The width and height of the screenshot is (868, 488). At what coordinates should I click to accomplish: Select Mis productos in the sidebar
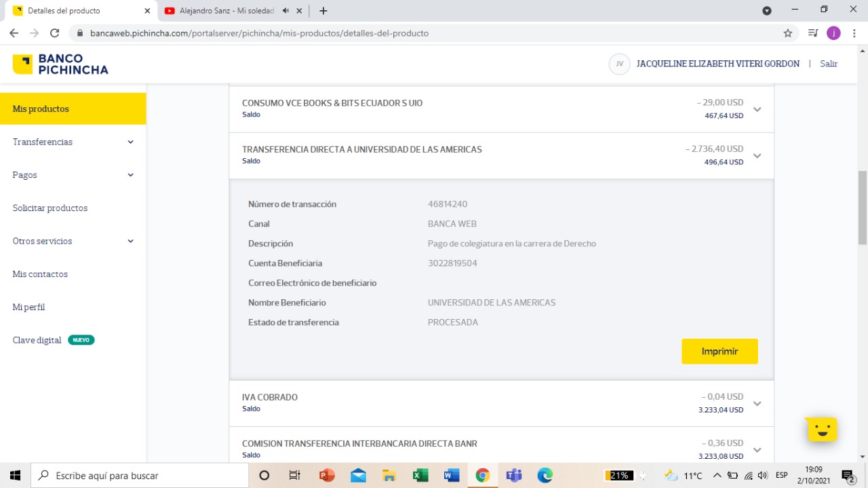(73, 109)
